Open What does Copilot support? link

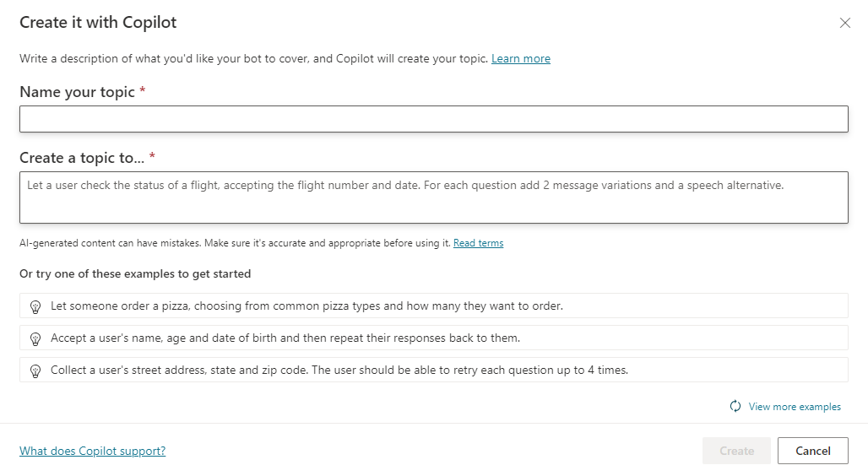[92, 451]
